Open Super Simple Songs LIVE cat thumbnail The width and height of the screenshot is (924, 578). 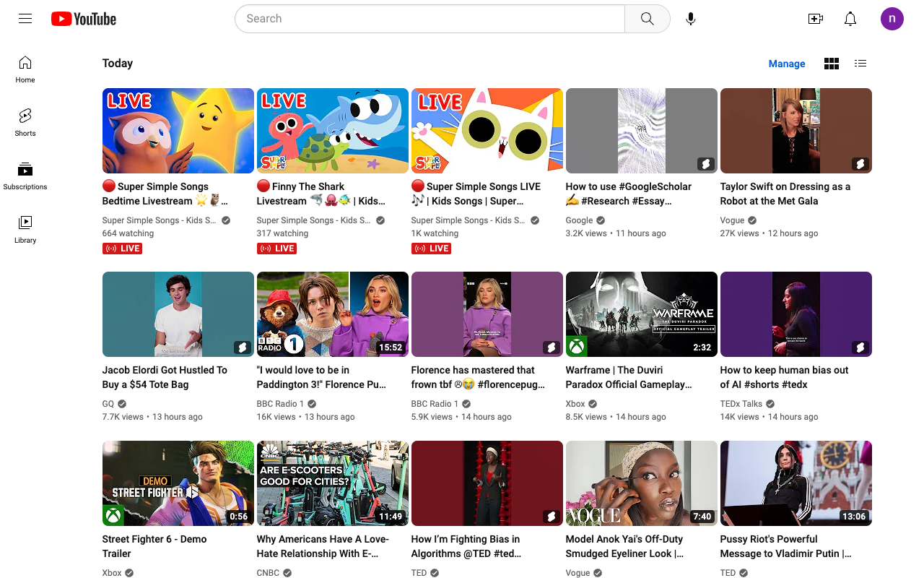pos(487,131)
